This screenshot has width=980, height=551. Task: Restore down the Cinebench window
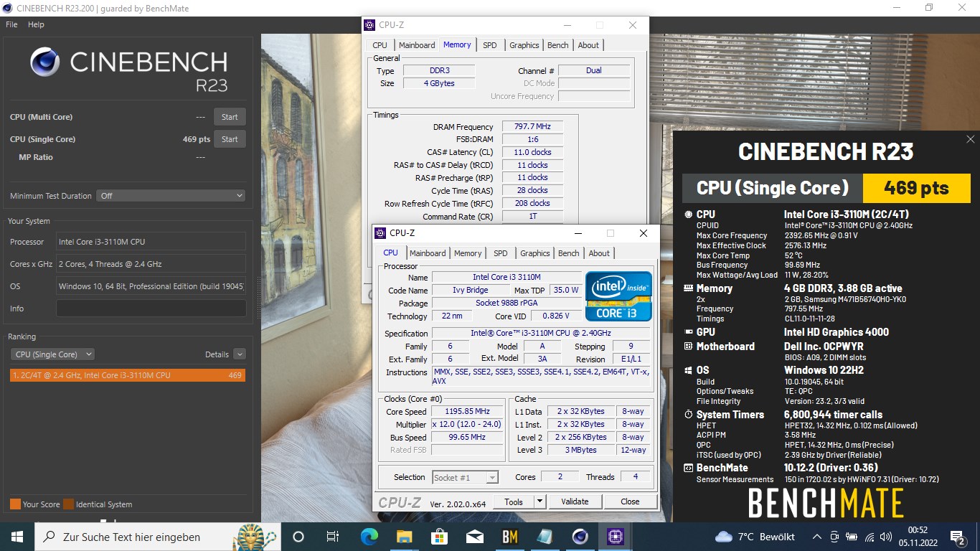coord(929,7)
